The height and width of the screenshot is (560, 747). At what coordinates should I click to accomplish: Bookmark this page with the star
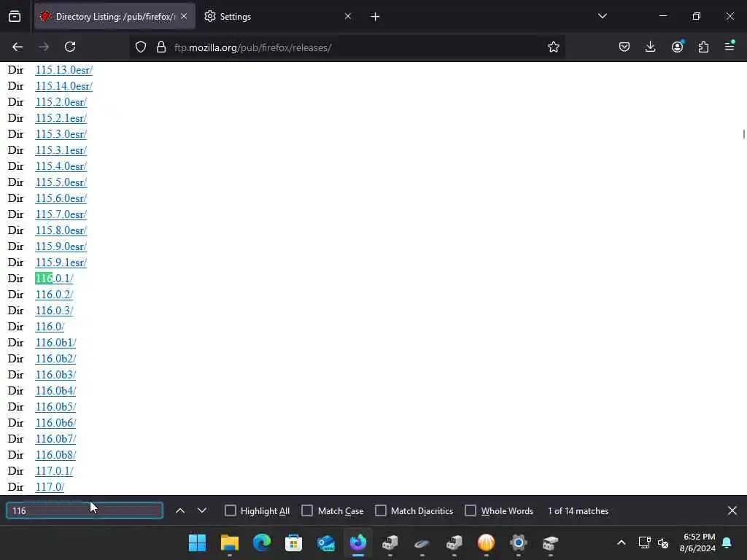(553, 47)
